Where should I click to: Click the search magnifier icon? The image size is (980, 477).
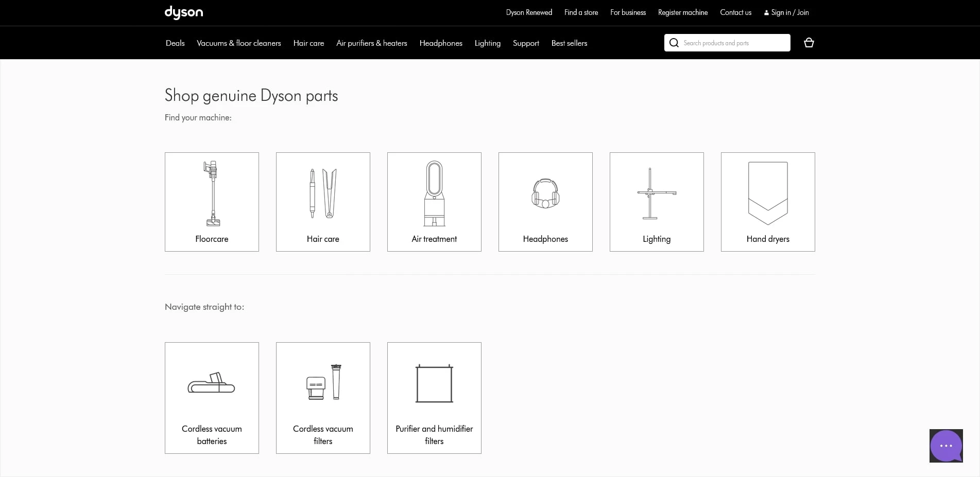[674, 43]
